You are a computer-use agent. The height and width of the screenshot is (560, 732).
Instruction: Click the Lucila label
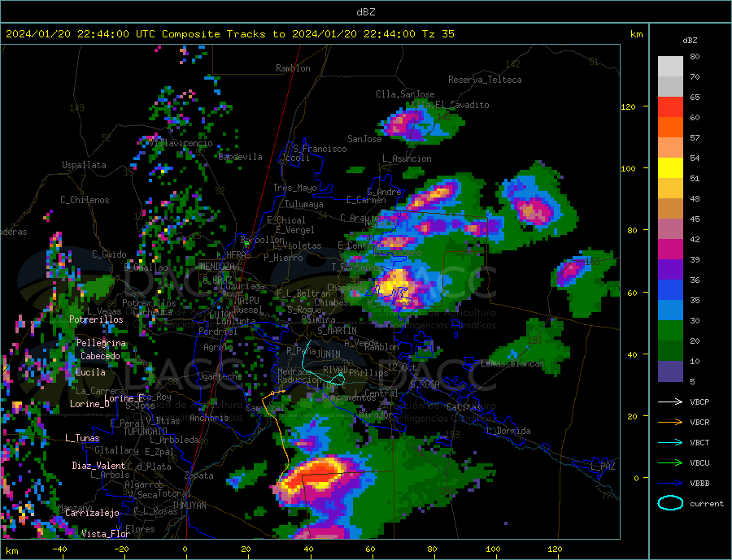coord(90,372)
